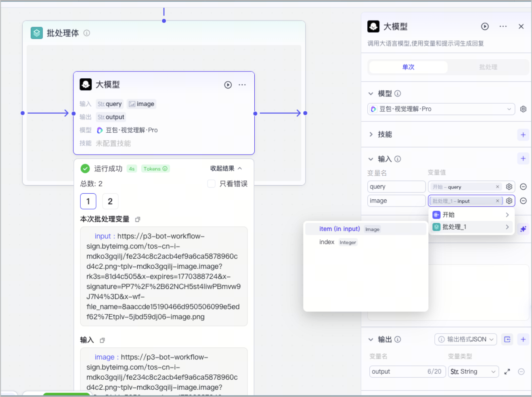Click 运行成功 status text
Image resolution: width=532 pixels, height=397 pixels.
tap(108, 169)
